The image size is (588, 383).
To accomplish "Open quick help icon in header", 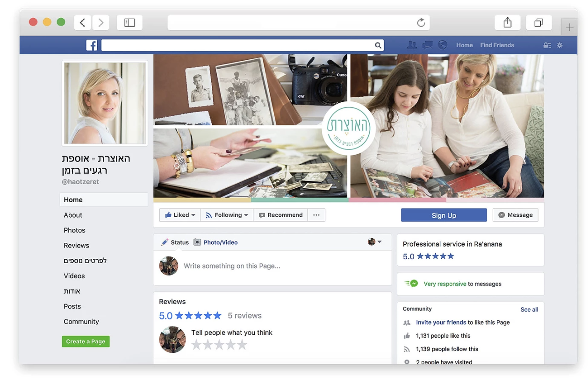I will click(547, 45).
